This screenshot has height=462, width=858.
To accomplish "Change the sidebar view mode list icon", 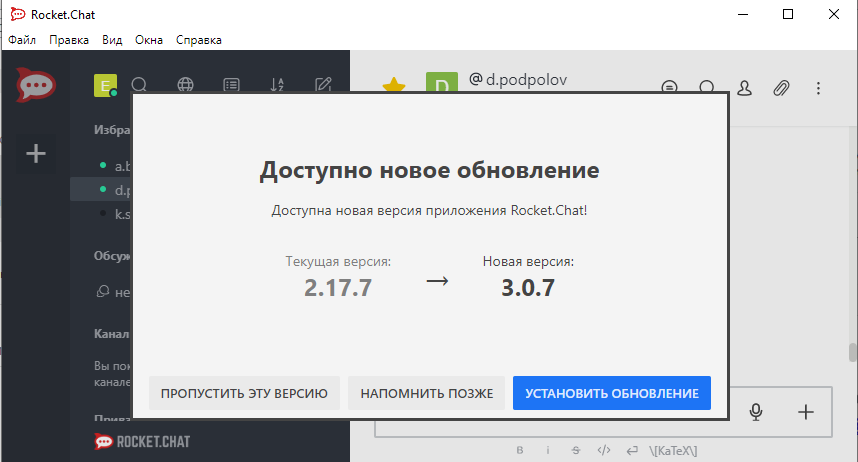I will [231, 85].
